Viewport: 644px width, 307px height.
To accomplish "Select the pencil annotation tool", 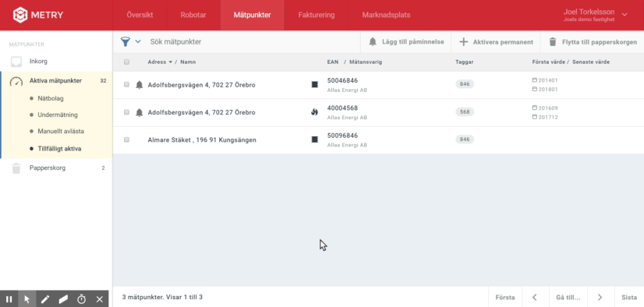I will tap(45, 299).
